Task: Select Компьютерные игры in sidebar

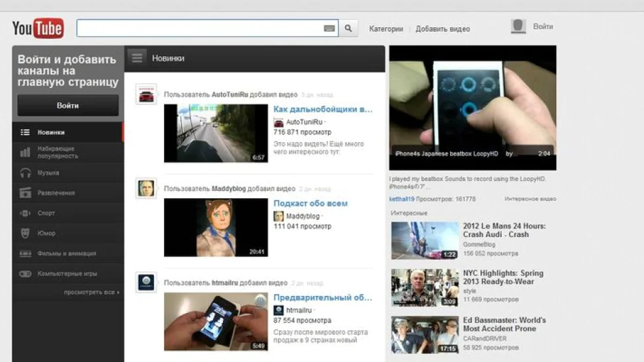Action: [67, 273]
